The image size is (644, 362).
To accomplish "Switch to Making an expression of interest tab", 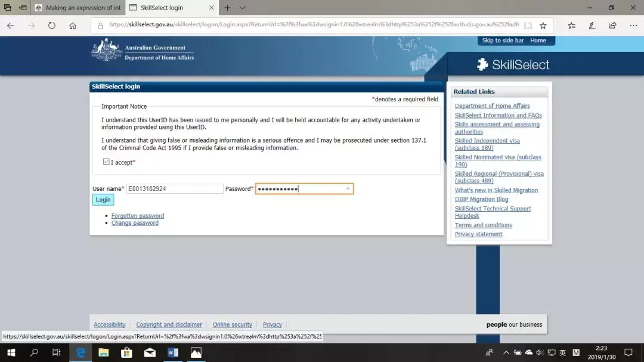I will [x=78, y=7].
